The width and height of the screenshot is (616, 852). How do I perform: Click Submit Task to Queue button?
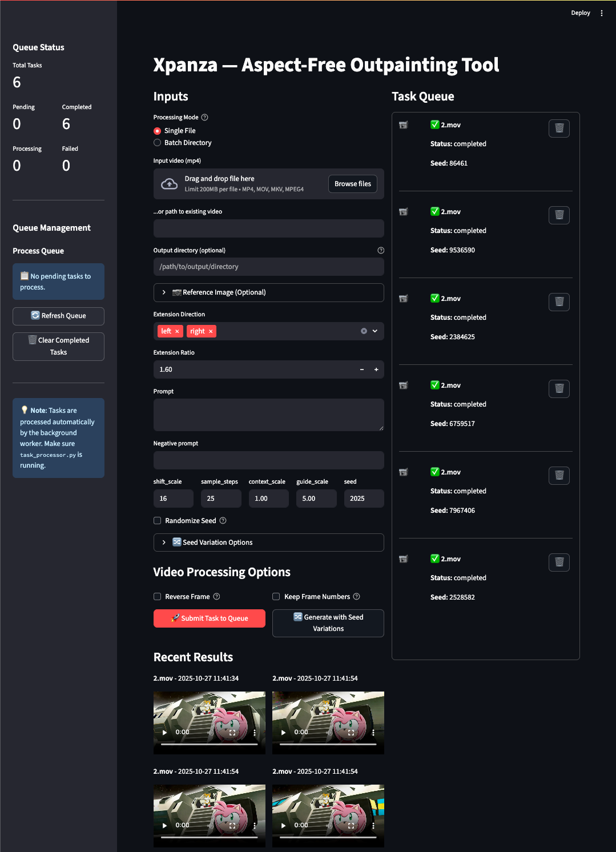click(x=209, y=618)
